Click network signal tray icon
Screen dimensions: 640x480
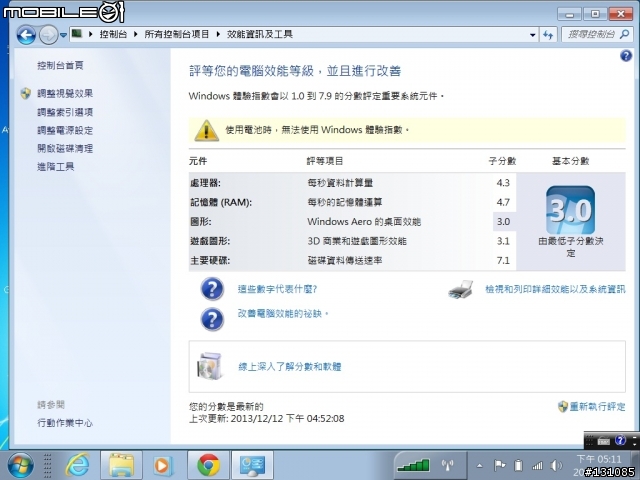538,465
